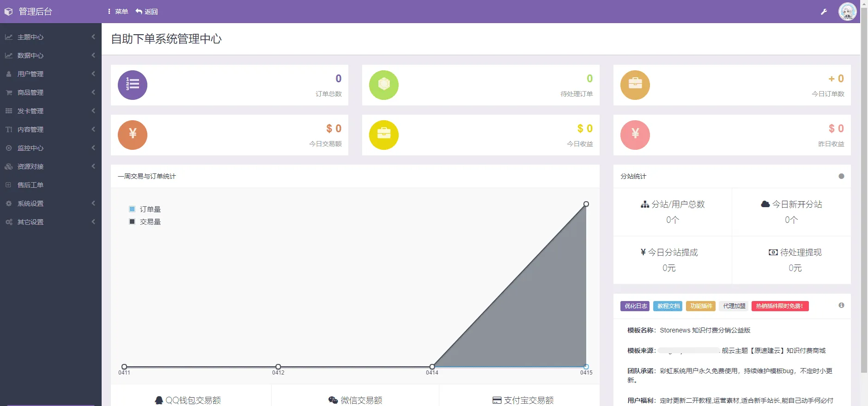Click the info icon beside the tag buttons

click(x=841, y=305)
